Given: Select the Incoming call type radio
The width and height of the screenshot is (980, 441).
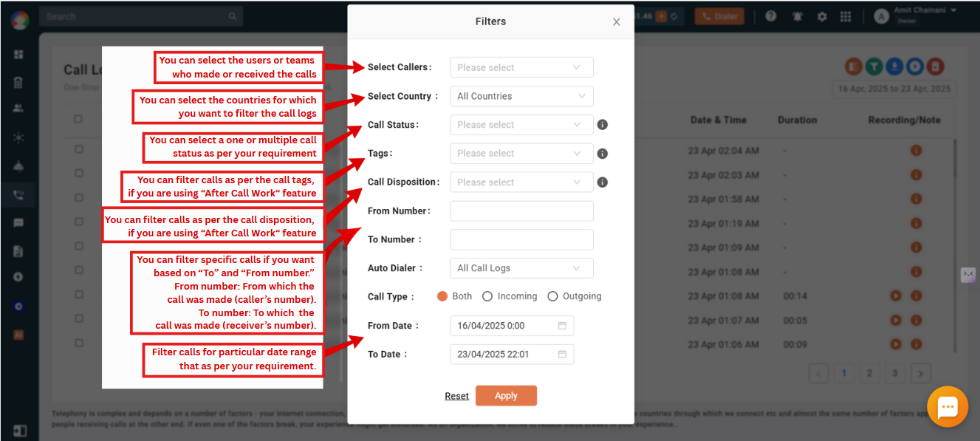Looking at the screenshot, I should click(x=487, y=296).
